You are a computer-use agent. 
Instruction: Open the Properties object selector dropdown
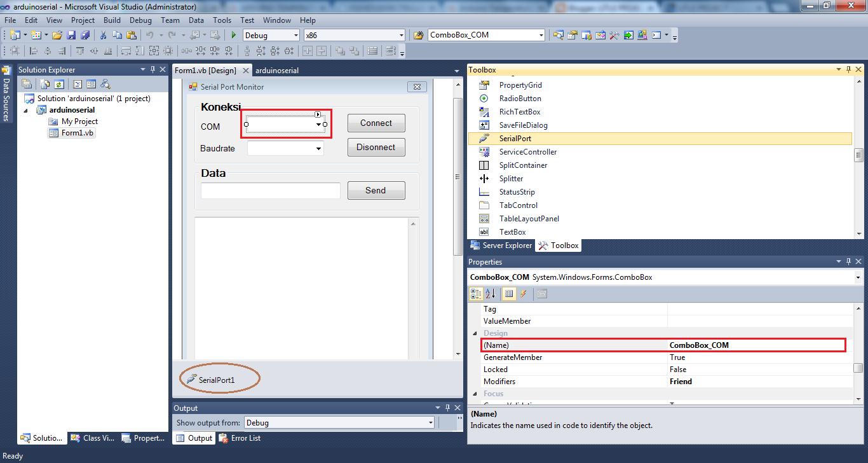[x=858, y=277]
